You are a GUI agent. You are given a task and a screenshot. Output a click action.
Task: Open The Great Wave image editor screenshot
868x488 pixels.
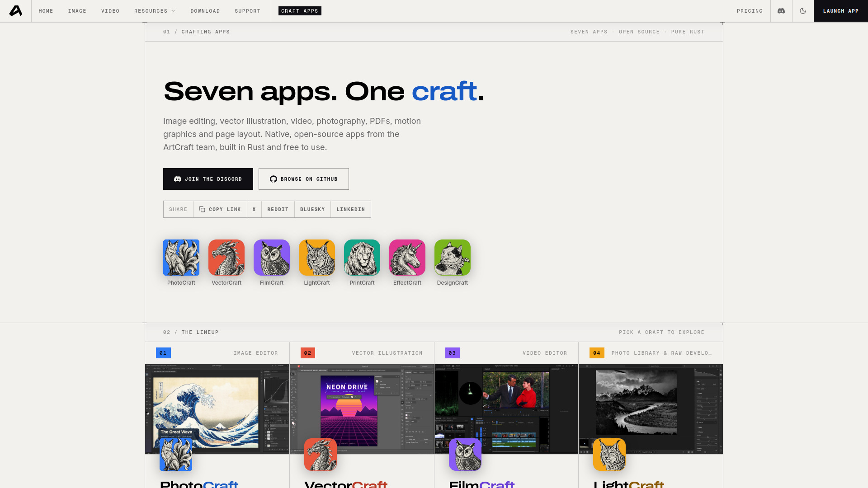[217, 409]
